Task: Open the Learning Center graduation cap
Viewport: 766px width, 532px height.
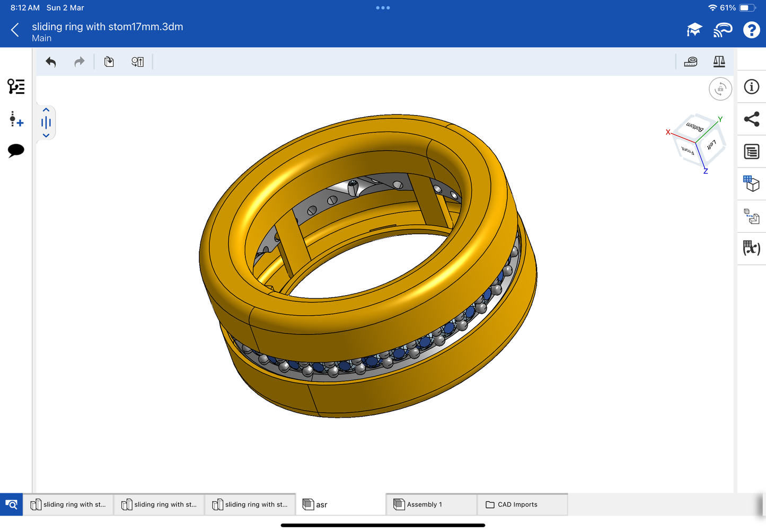Action: pos(694,30)
